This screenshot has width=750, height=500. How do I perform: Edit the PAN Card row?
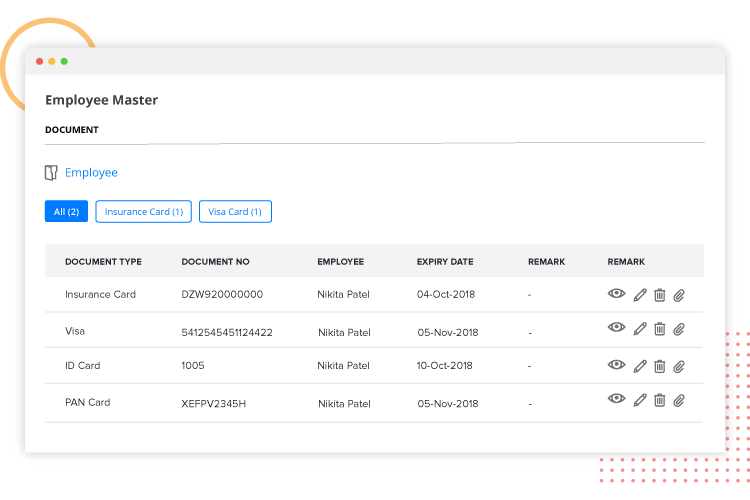coord(640,400)
